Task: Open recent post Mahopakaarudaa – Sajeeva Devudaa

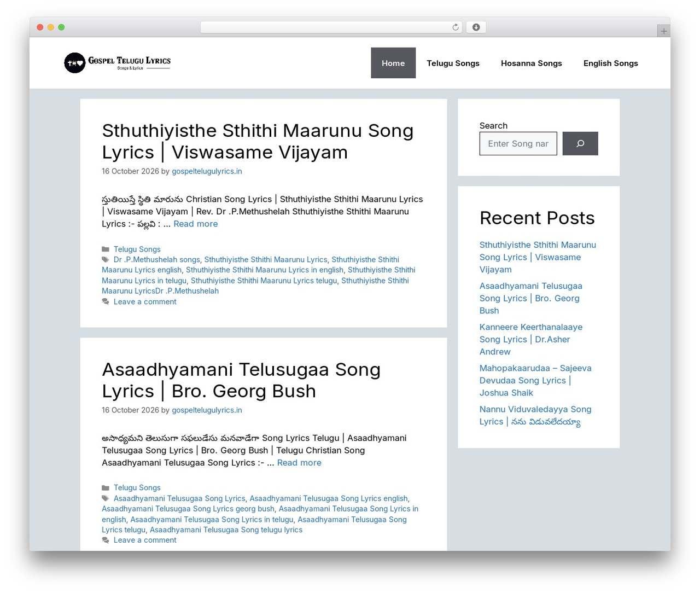Action: (535, 380)
